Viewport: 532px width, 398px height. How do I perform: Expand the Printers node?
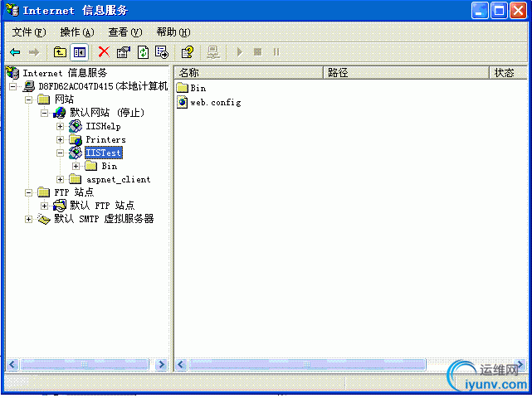tap(60, 139)
